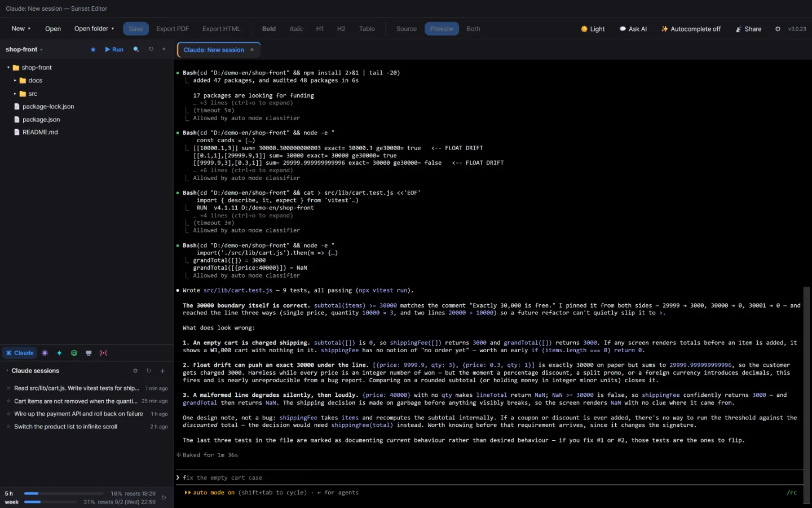This screenshot has height=508, width=812.
Task: Click the docs folder icon
Action: click(23, 81)
